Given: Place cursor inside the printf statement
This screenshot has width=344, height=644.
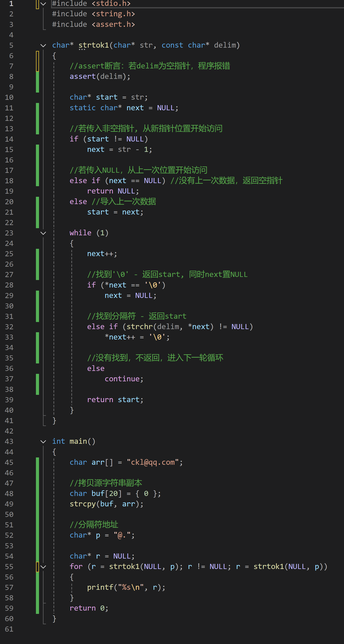Looking at the screenshot, I should click(125, 587).
